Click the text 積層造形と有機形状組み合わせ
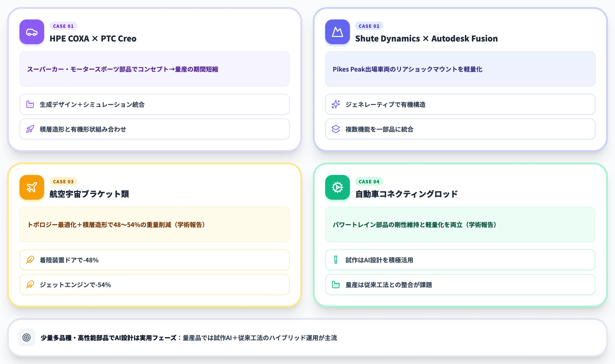This screenshot has height=364, width=615. click(83, 129)
